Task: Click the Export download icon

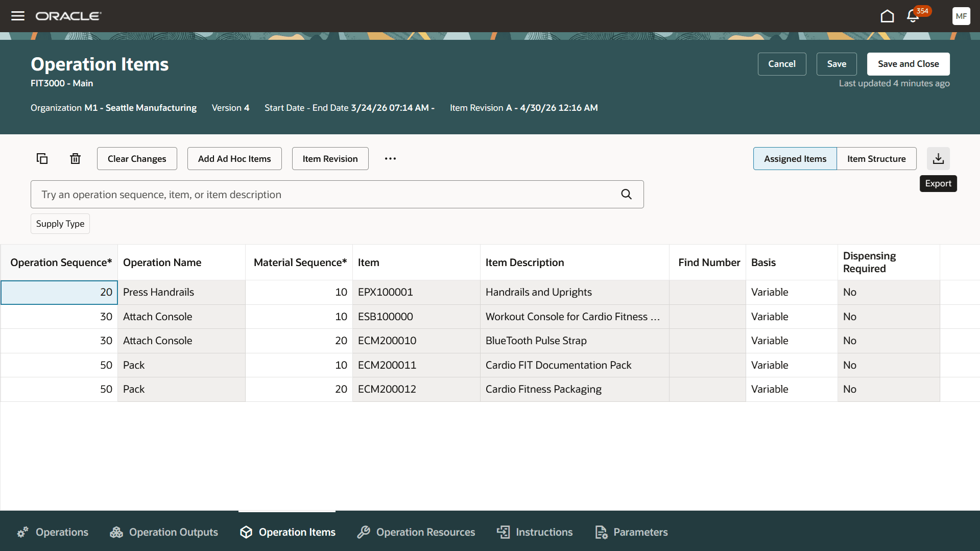Action: pyautogui.click(x=938, y=159)
